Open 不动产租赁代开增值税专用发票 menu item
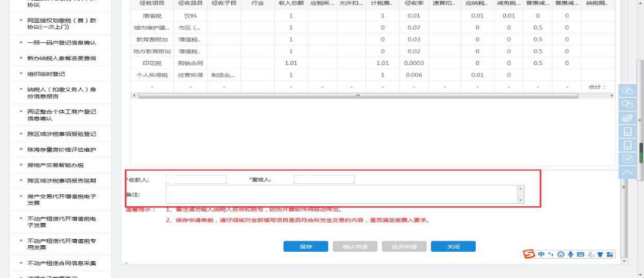This screenshot has height=278, width=644. pos(62,244)
